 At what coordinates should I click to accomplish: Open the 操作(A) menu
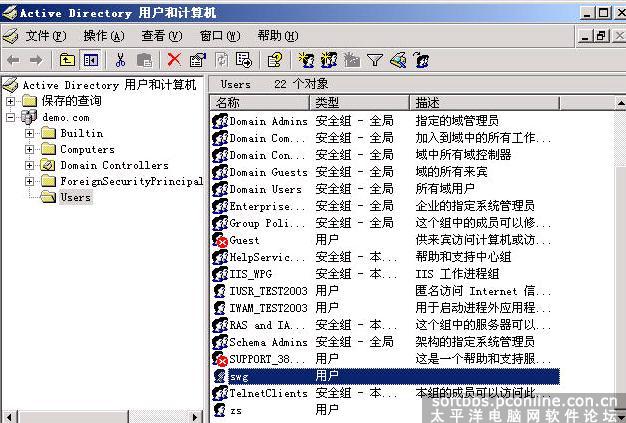[x=104, y=36]
